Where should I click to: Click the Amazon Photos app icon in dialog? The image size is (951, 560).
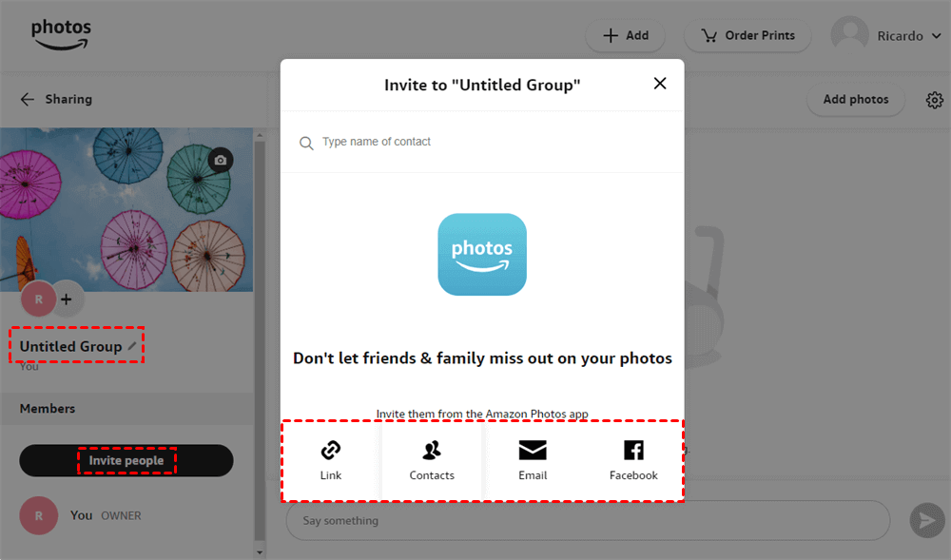point(482,255)
